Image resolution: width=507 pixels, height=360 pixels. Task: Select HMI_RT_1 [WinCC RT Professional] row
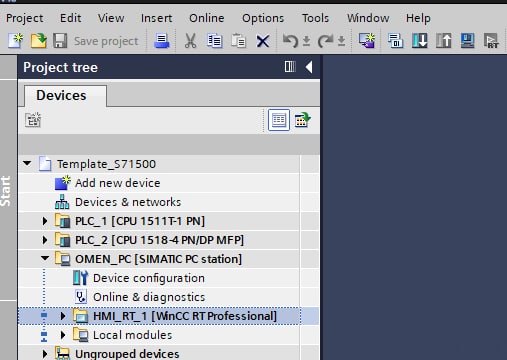[x=159, y=316]
